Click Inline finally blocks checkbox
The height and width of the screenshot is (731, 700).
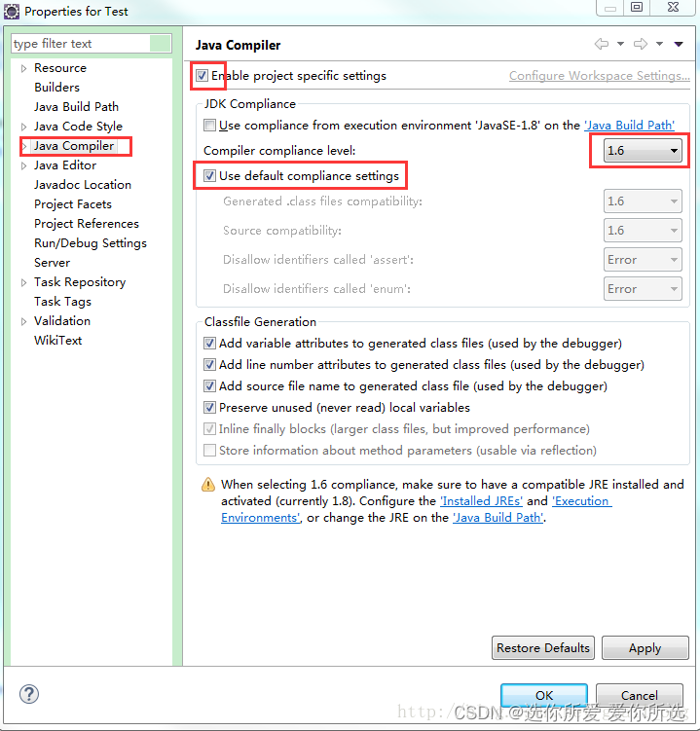pyautogui.click(x=209, y=429)
